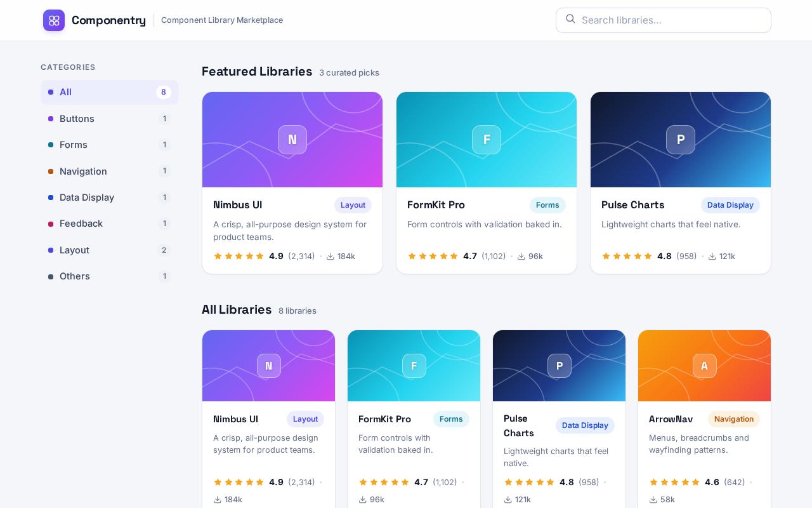This screenshot has width=812, height=508.
Task: Open featured Pulse Charts banner image
Action: (681, 140)
